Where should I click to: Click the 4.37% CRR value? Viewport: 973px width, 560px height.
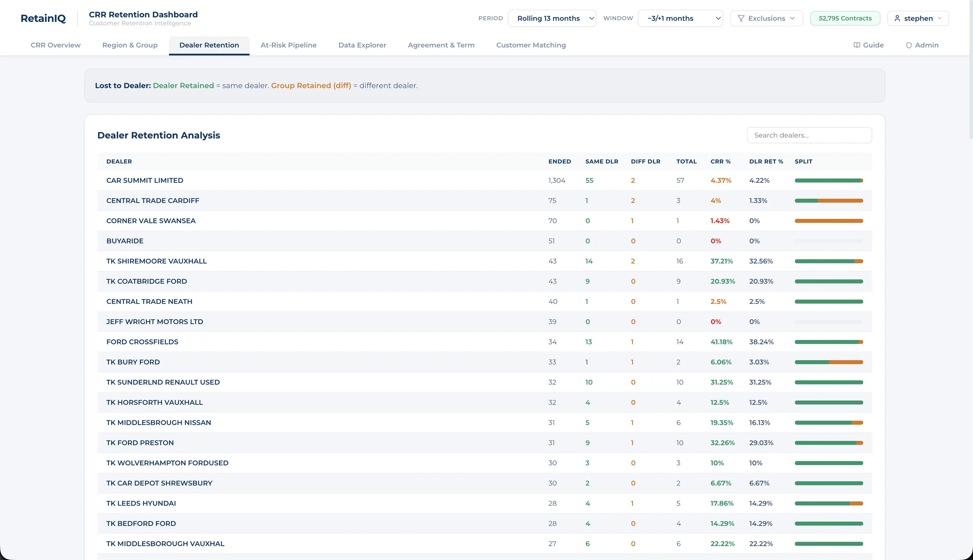(x=721, y=180)
